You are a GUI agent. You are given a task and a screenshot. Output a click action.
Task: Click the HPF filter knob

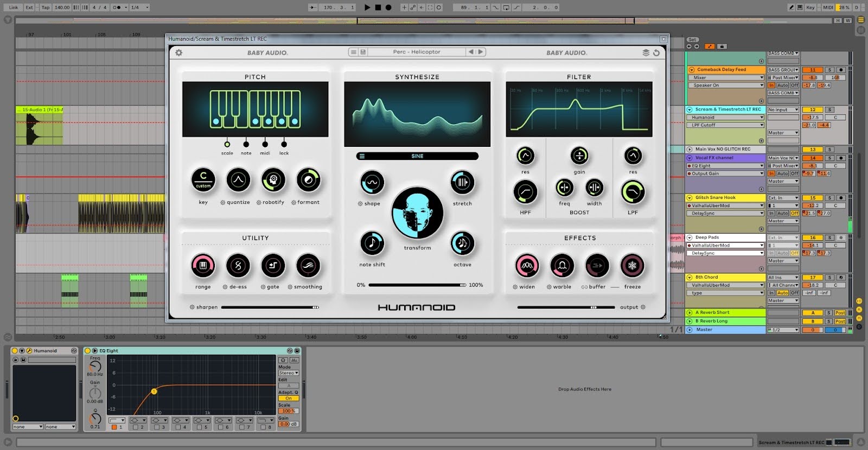pyautogui.click(x=525, y=192)
